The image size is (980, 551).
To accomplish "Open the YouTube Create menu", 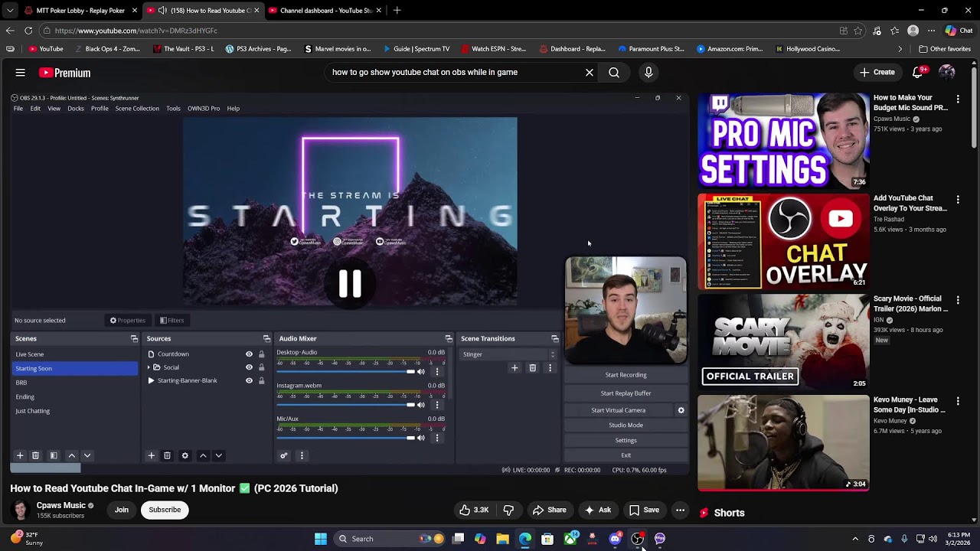I will click(x=877, y=73).
